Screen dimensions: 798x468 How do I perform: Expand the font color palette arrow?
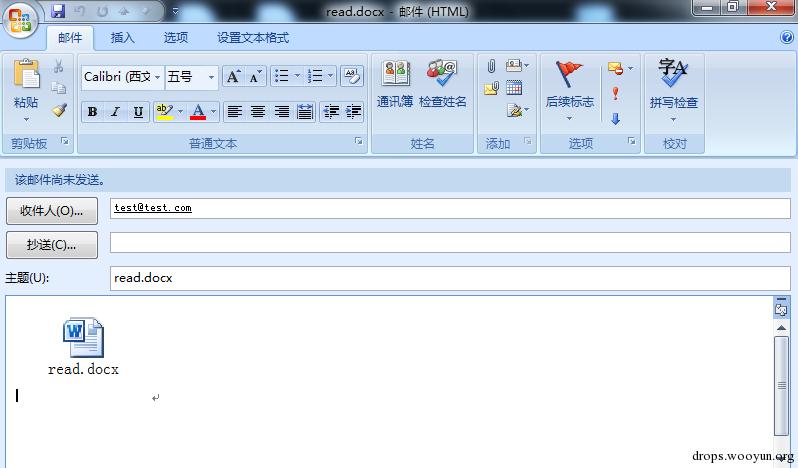[x=213, y=111]
